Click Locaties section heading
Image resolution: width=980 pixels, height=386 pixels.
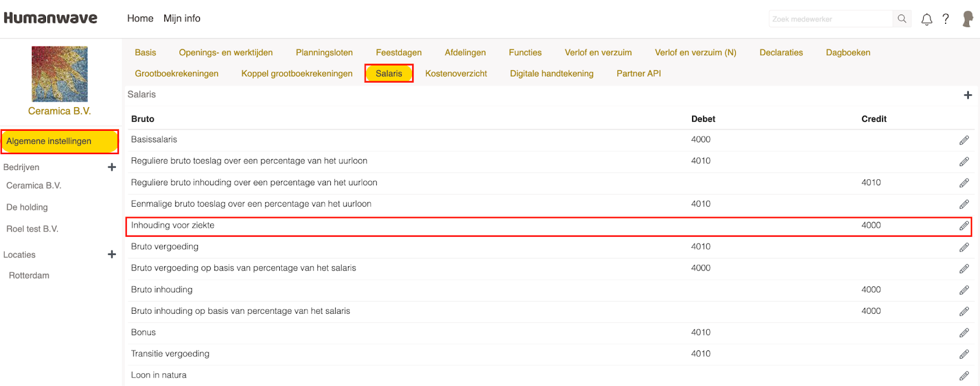[20, 254]
